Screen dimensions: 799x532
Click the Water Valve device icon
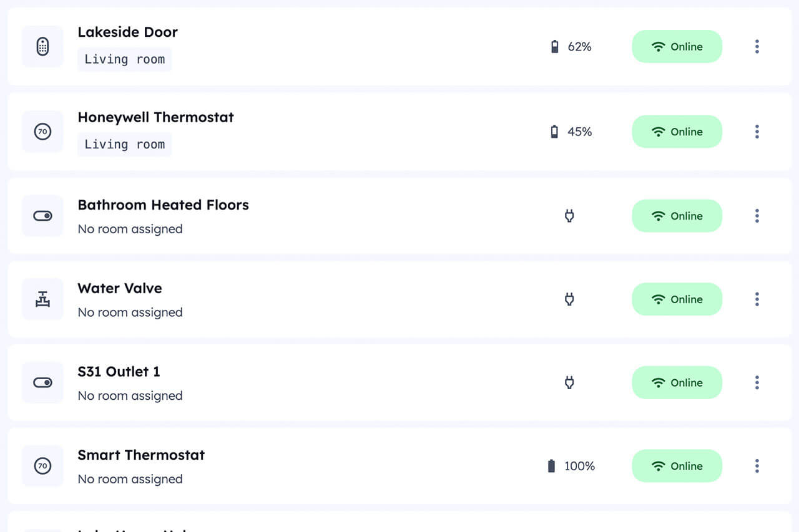pyautogui.click(x=42, y=299)
